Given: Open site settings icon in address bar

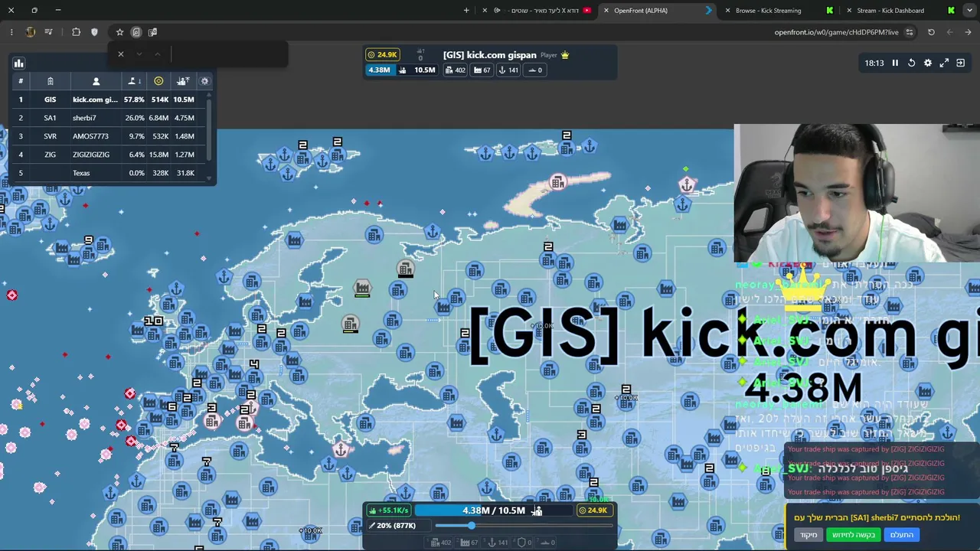Looking at the screenshot, I should click(910, 32).
